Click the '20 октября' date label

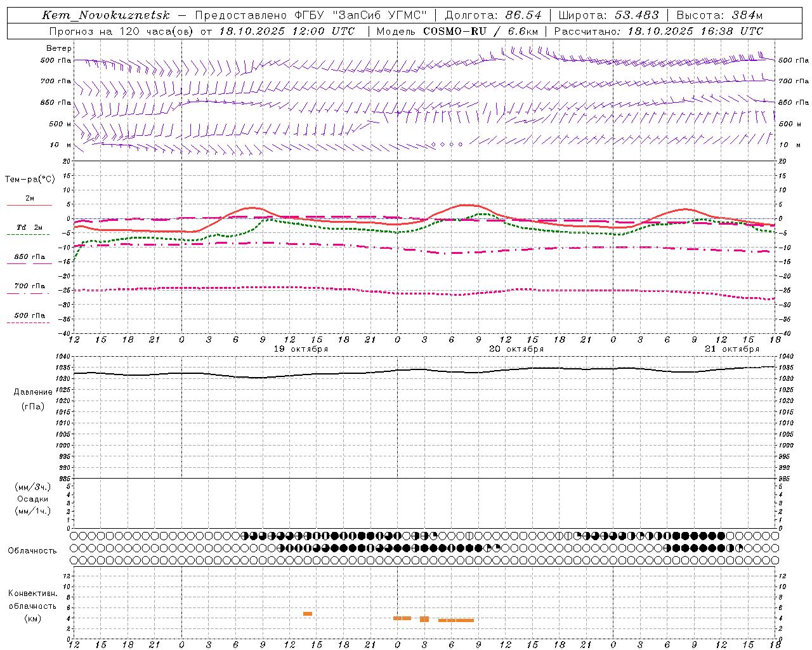(x=516, y=349)
